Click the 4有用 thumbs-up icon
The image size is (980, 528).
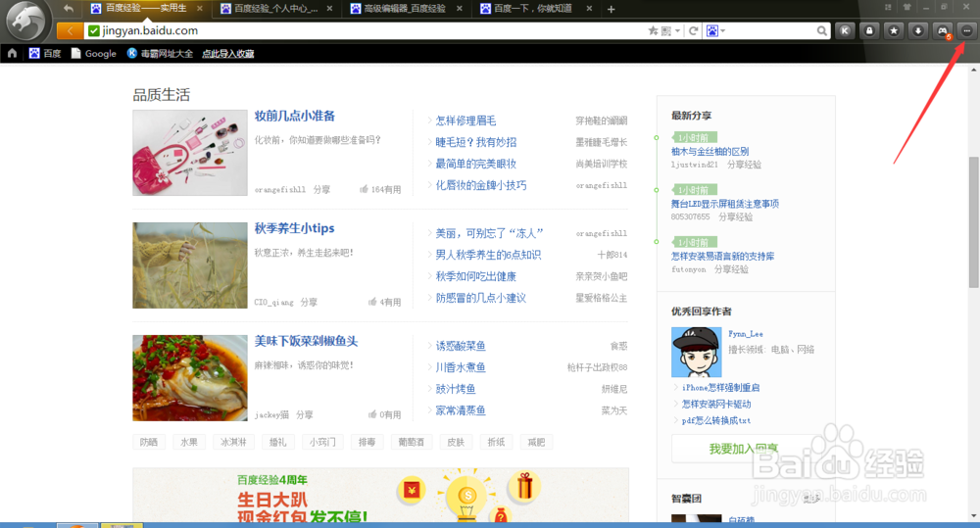pyautogui.click(x=372, y=301)
